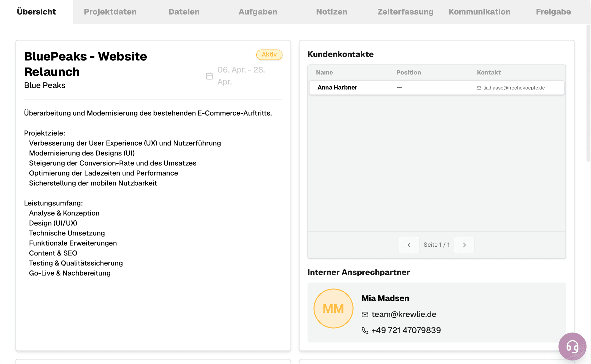Click the dash in Anna Harbner's Position cell

(x=399, y=88)
